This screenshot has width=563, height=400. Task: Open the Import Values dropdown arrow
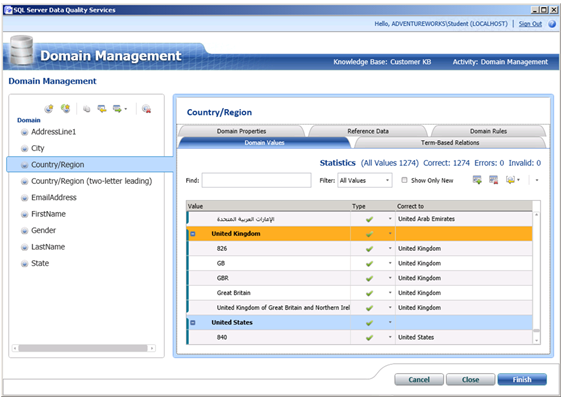coord(518,180)
